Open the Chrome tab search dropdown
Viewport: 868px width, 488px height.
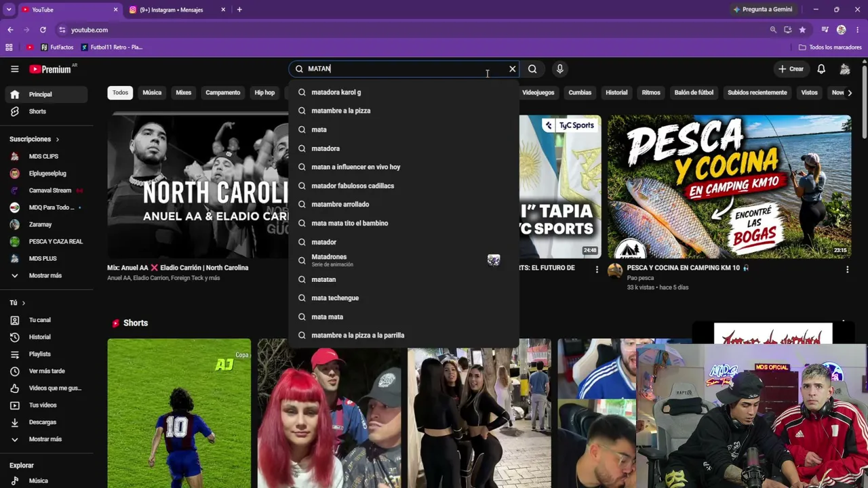tap(9, 9)
